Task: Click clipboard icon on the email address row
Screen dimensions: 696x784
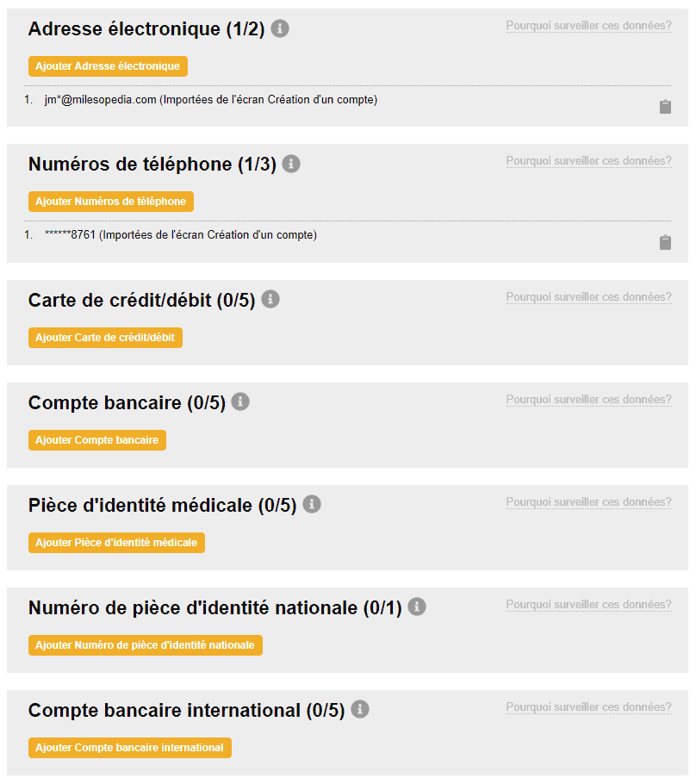Action: [665, 107]
